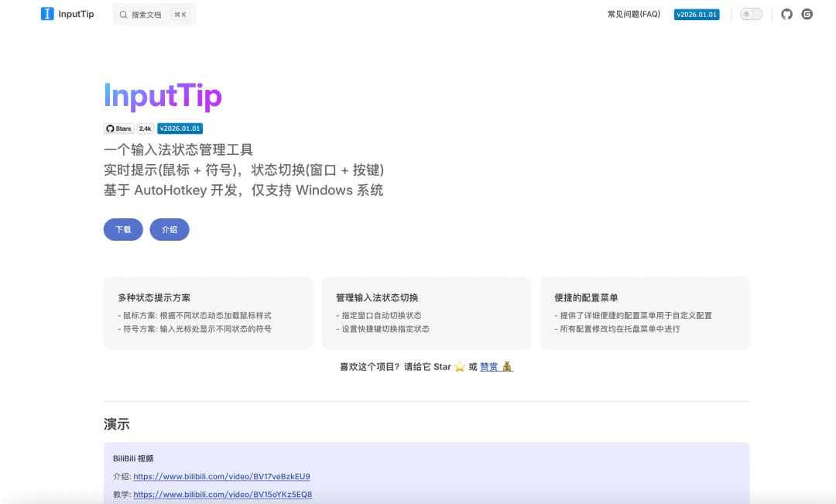Click the 演示 section heading
The width and height of the screenshot is (836, 504).
117,424
